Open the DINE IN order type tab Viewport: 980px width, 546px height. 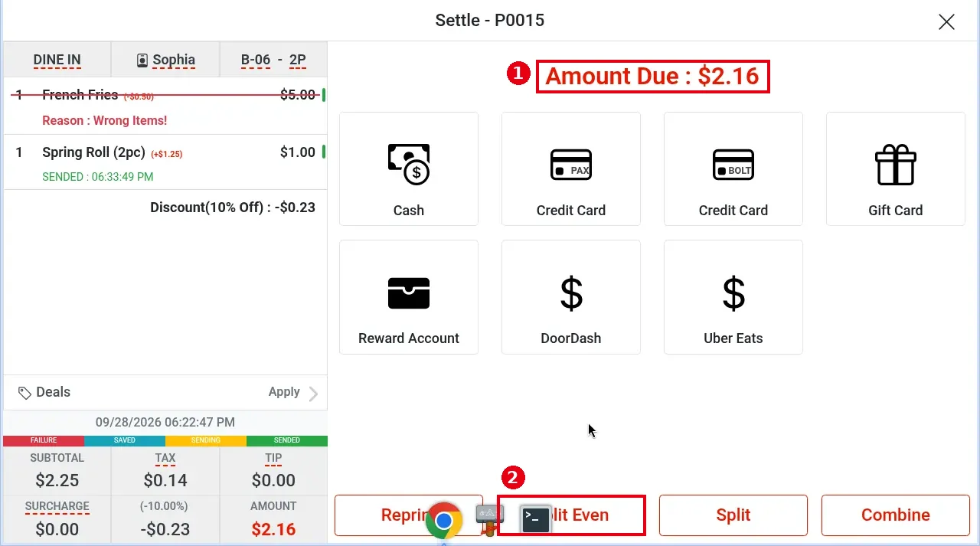(57, 60)
